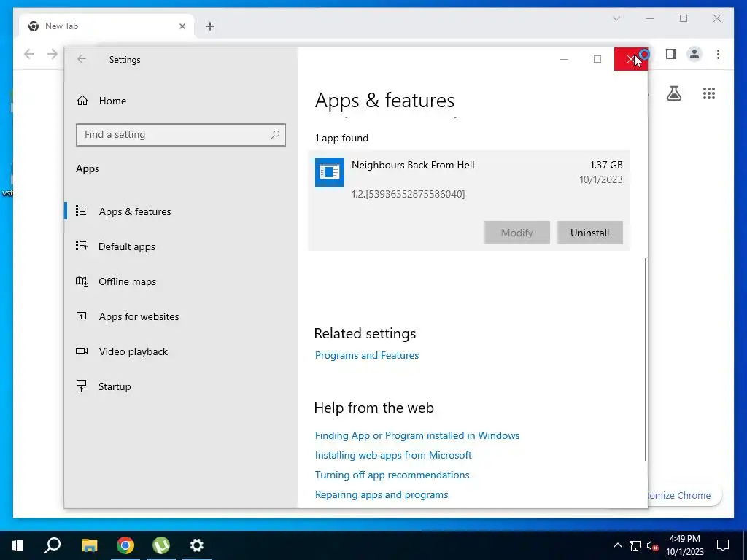Viewport: 747px width, 560px height.
Task: Open notification center icon
Action: coord(723,545)
